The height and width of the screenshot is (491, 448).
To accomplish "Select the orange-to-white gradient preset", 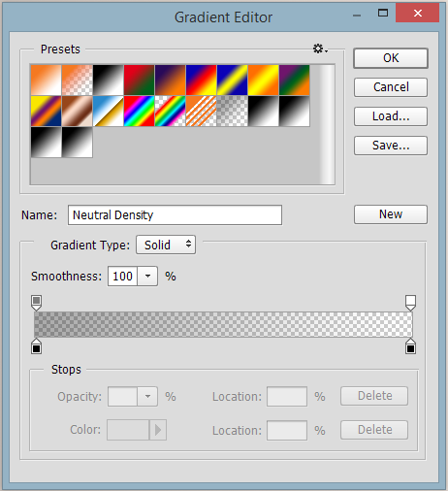I will coord(46,80).
